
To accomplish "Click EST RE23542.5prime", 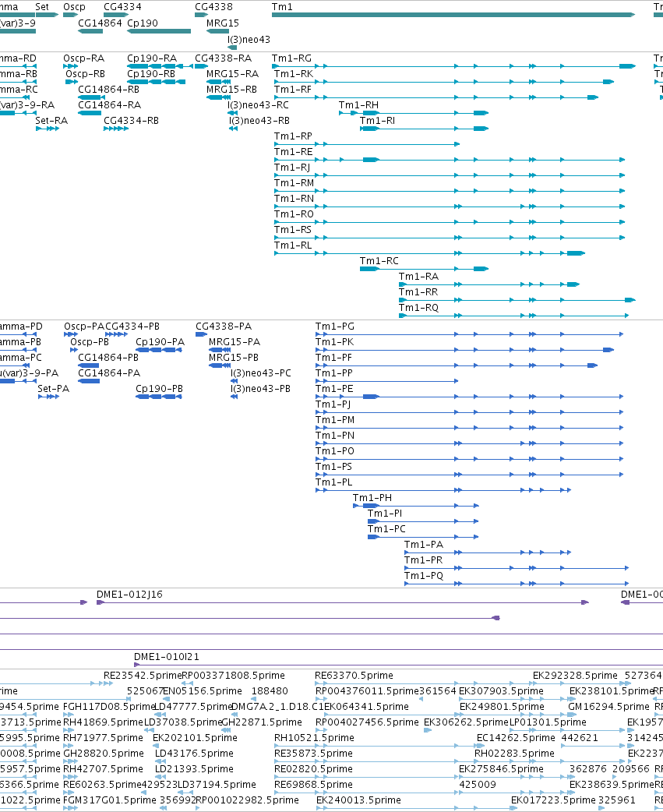I will 143,676.
